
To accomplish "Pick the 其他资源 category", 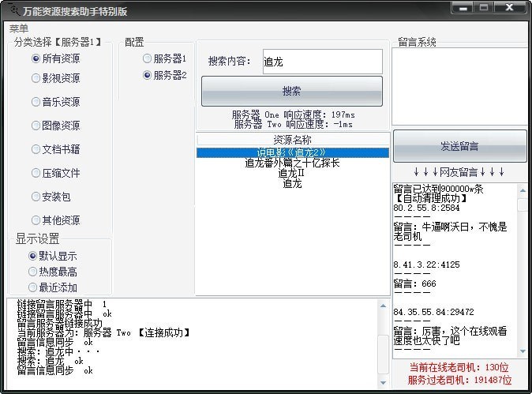I will tap(56, 220).
